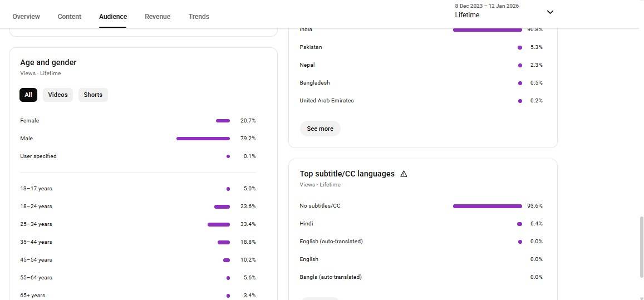Click the 25–34 years bar
Image resolution: width=644 pixels, height=300 pixels.
pyautogui.click(x=219, y=224)
